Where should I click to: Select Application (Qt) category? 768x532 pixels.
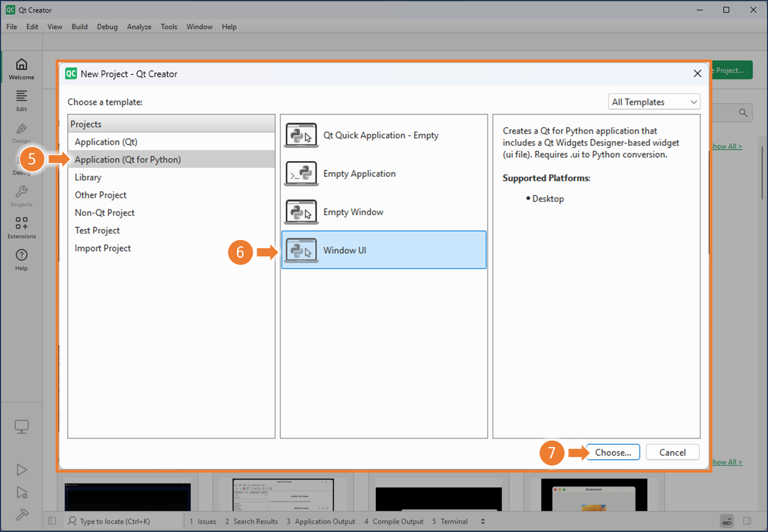(171, 142)
